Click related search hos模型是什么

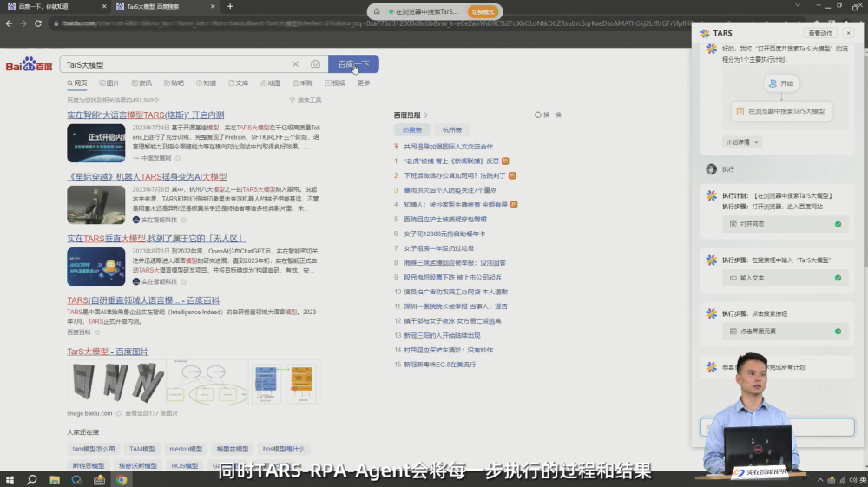point(284,449)
